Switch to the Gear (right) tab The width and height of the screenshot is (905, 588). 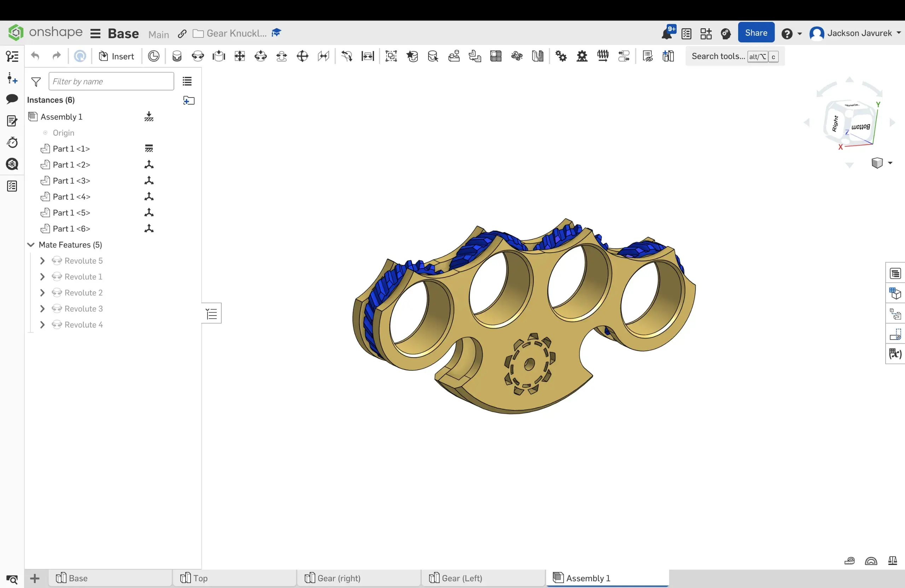359,578
